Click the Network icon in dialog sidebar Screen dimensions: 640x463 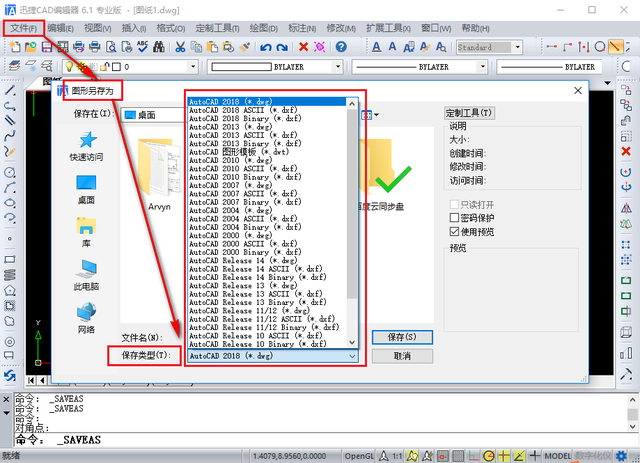[x=86, y=319]
